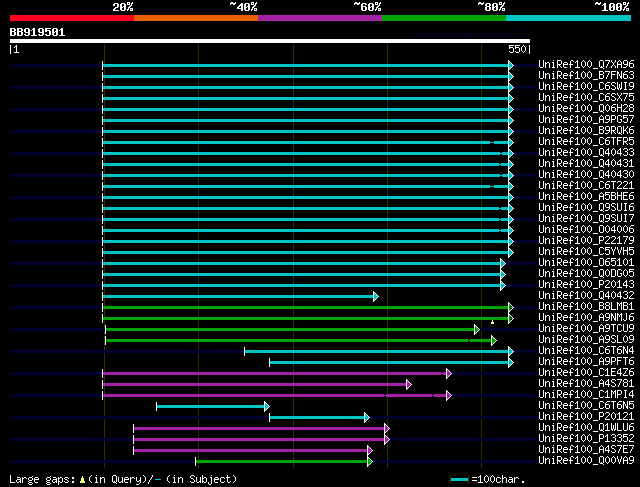Screen dimensions: 640x487
Task: Click the arrowhead on the UniRef100_A9SL09 bar
Action: pos(494,340)
